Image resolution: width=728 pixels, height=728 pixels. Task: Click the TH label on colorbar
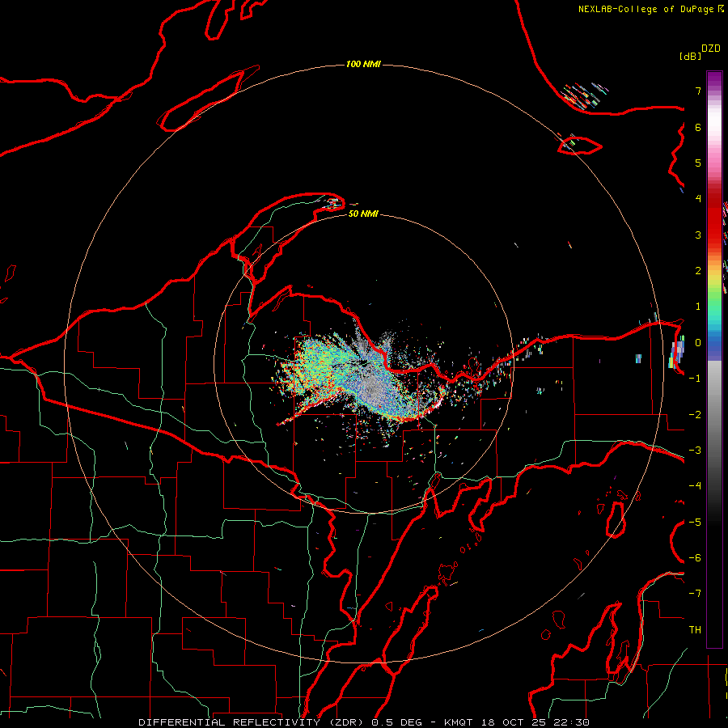coord(695,630)
